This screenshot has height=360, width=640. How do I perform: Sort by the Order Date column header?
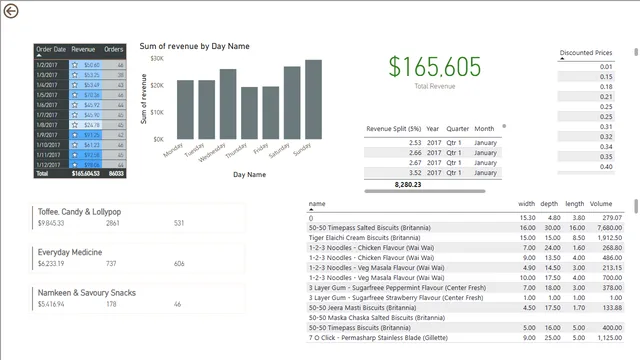pos(51,49)
